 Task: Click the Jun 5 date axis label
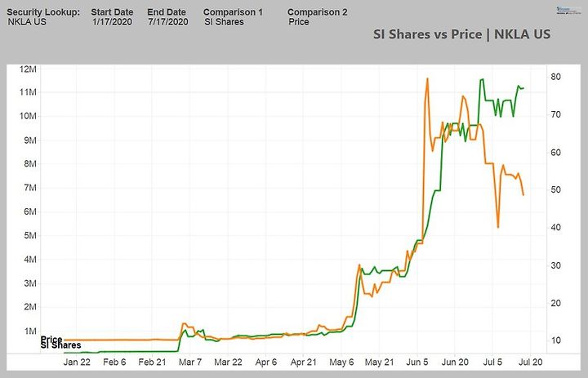point(417,362)
